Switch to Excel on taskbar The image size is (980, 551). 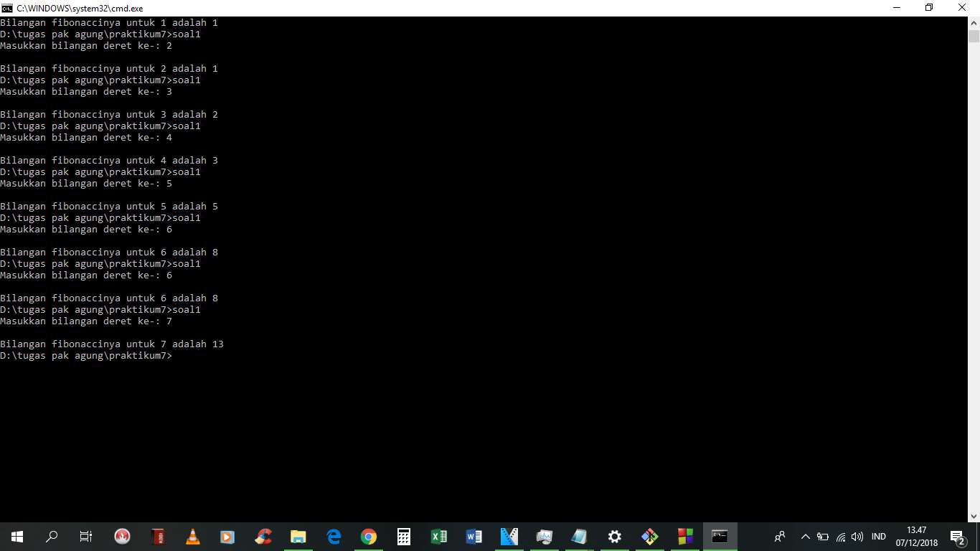(x=439, y=537)
